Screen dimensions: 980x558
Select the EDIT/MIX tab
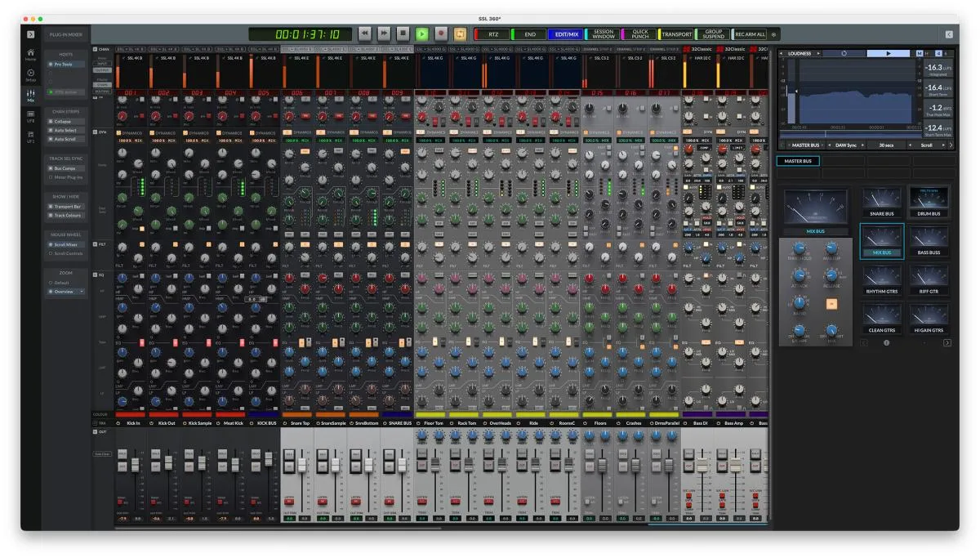click(x=566, y=34)
